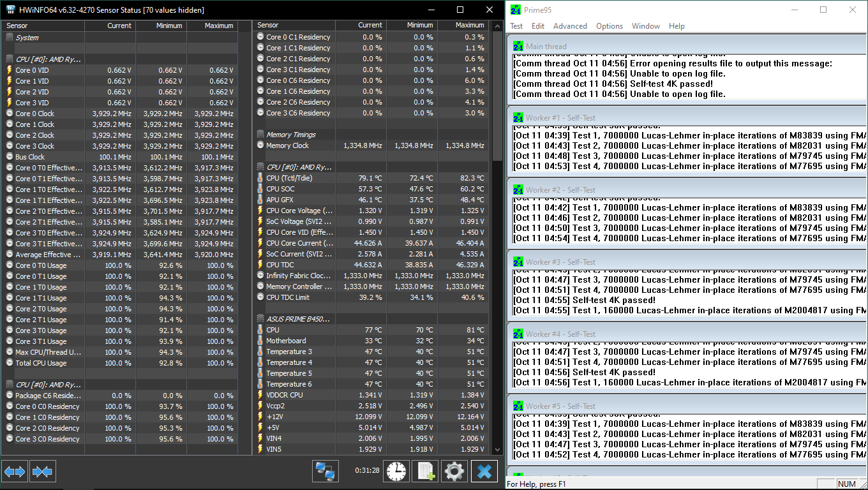Close sensor window with the blue X icon

point(484,471)
